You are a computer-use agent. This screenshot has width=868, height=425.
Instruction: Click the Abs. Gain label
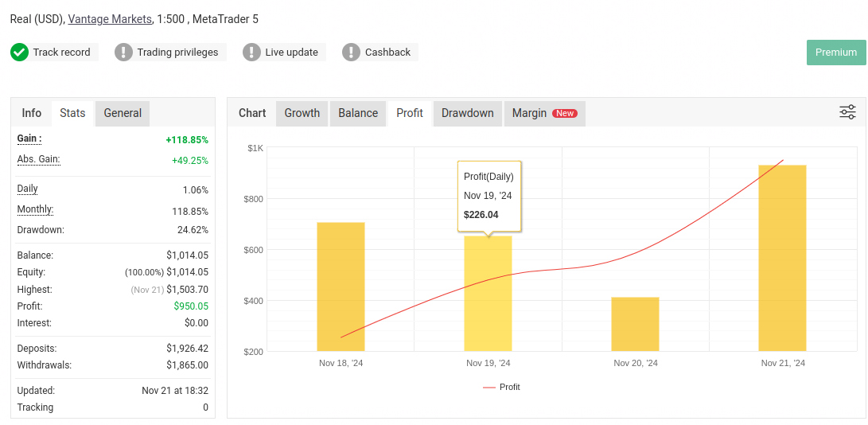point(38,159)
